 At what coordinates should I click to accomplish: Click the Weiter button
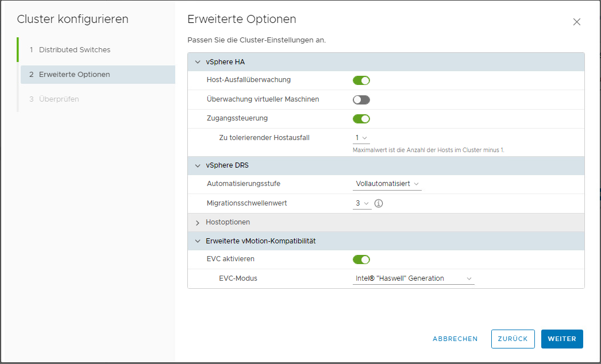click(x=562, y=339)
